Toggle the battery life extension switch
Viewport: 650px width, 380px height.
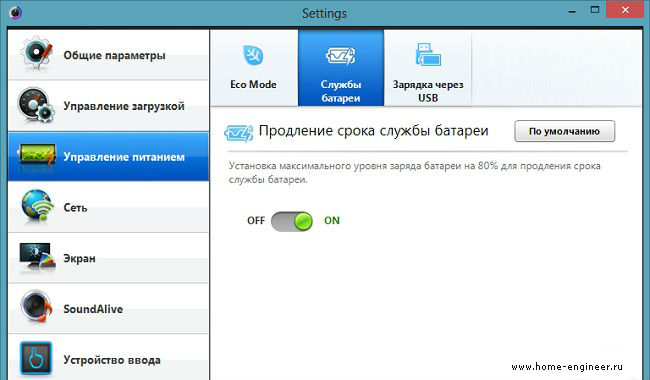coord(292,221)
